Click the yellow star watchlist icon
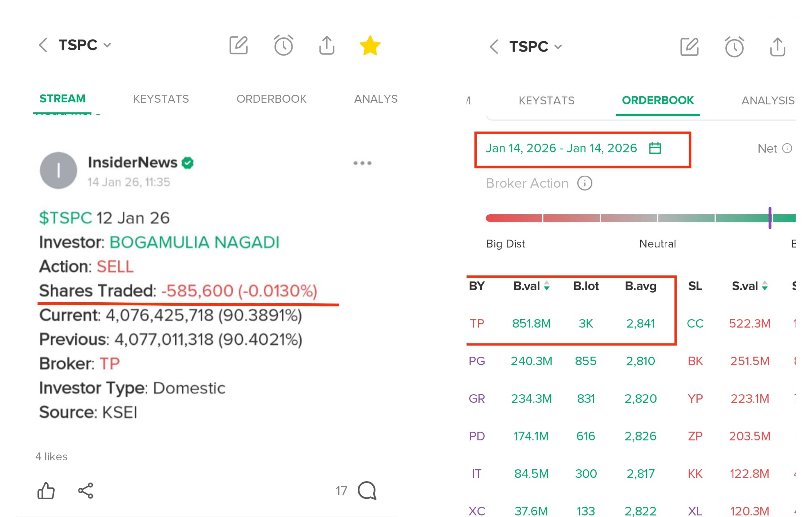 pos(370,46)
